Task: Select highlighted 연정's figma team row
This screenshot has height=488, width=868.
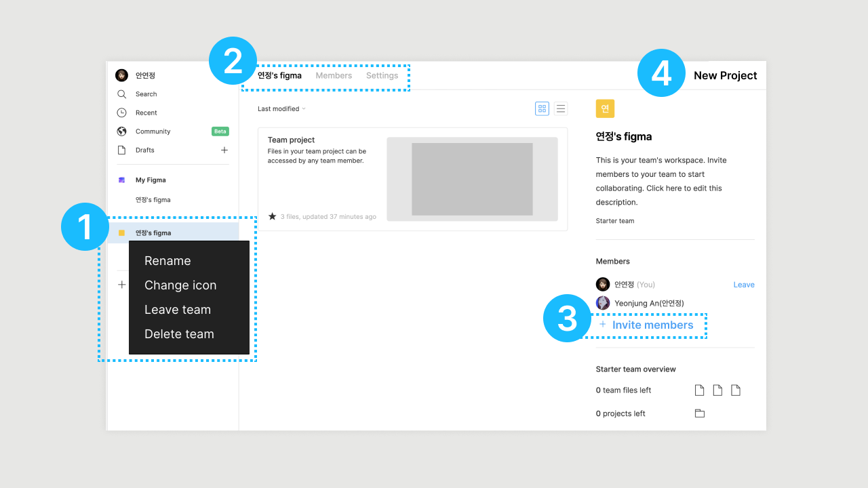Action: pos(173,232)
